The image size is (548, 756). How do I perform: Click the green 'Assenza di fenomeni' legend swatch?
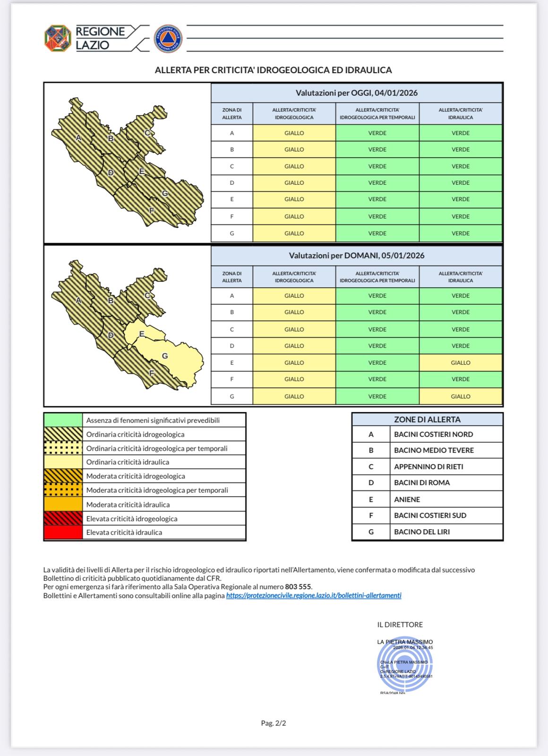click(x=63, y=420)
